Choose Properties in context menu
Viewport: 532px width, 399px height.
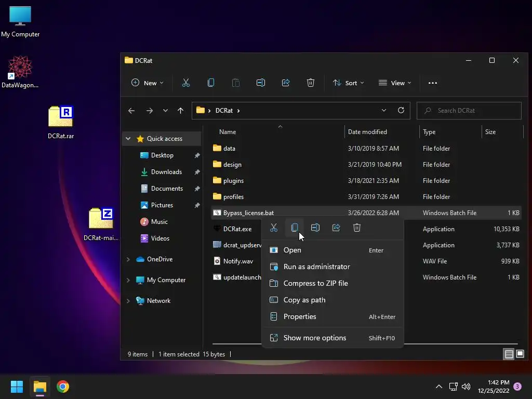pos(333,316)
